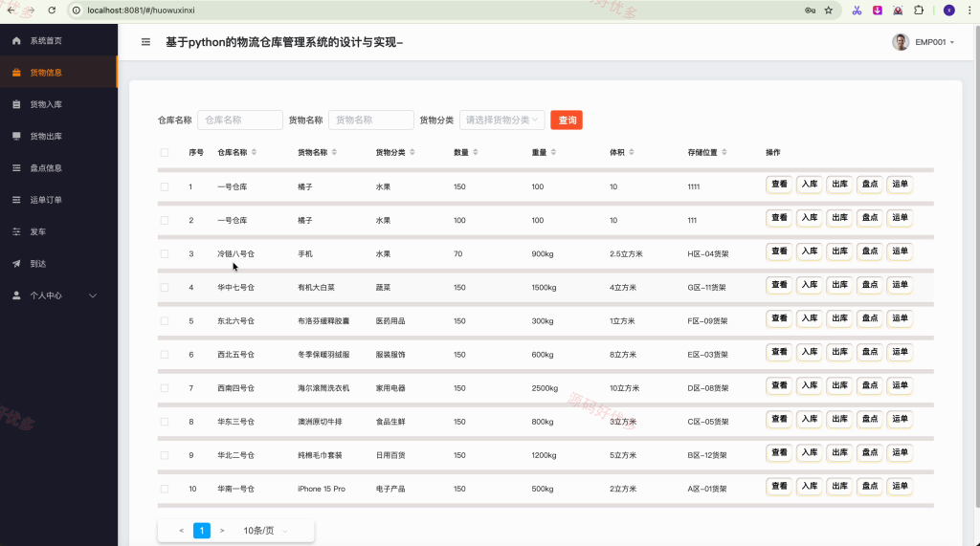Sort by 货物分类 column arrows
This screenshot has height=546, width=980.
[412, 152]
